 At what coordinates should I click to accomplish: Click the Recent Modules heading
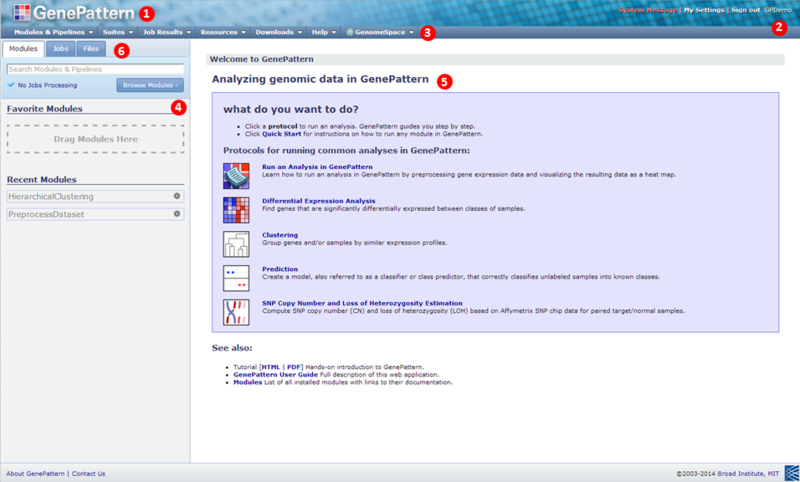[41, 180]
